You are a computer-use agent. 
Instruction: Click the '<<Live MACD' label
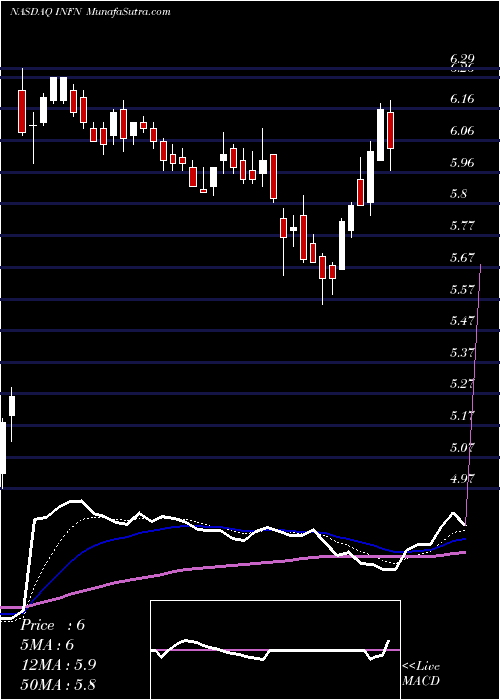421,674
